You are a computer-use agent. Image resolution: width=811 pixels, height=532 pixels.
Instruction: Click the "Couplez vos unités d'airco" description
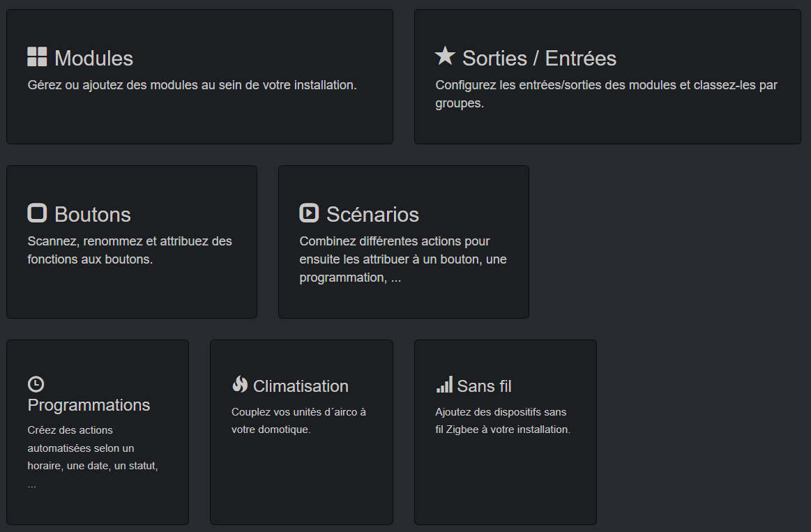298,420
